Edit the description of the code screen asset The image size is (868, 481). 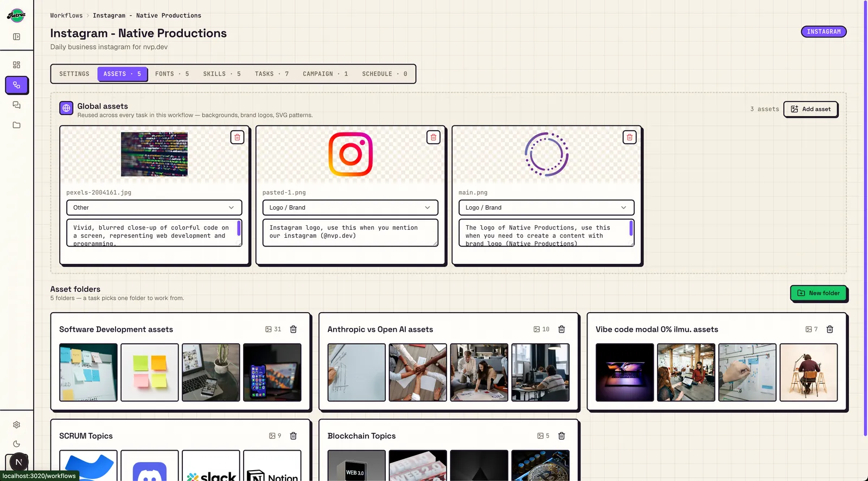(154, 233)
